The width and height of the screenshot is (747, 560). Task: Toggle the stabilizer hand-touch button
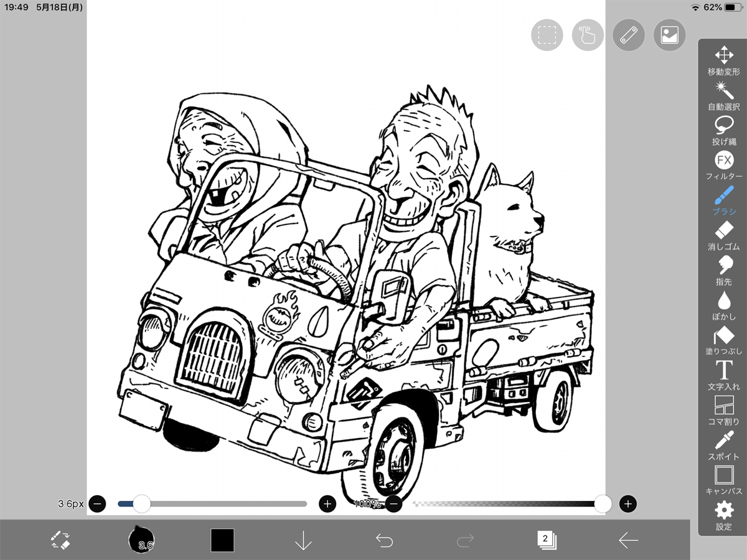pyautogui.click(x=588, y=35)
